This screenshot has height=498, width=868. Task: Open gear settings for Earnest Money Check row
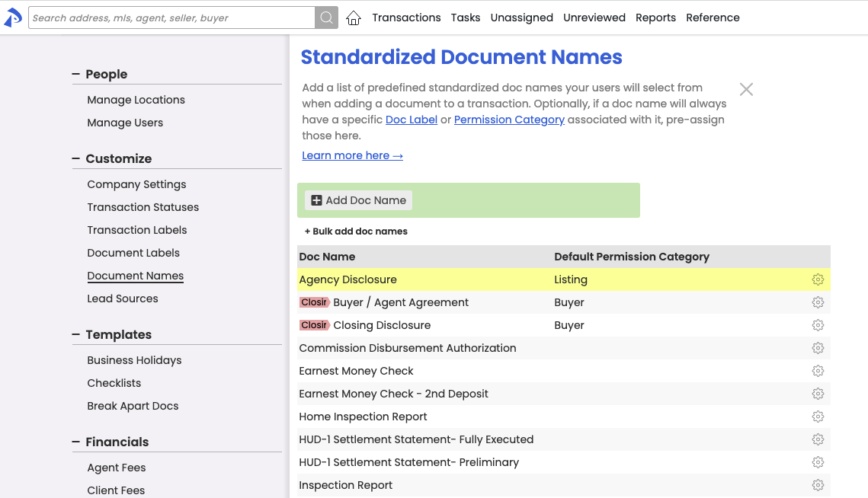(x=818, y=371)
